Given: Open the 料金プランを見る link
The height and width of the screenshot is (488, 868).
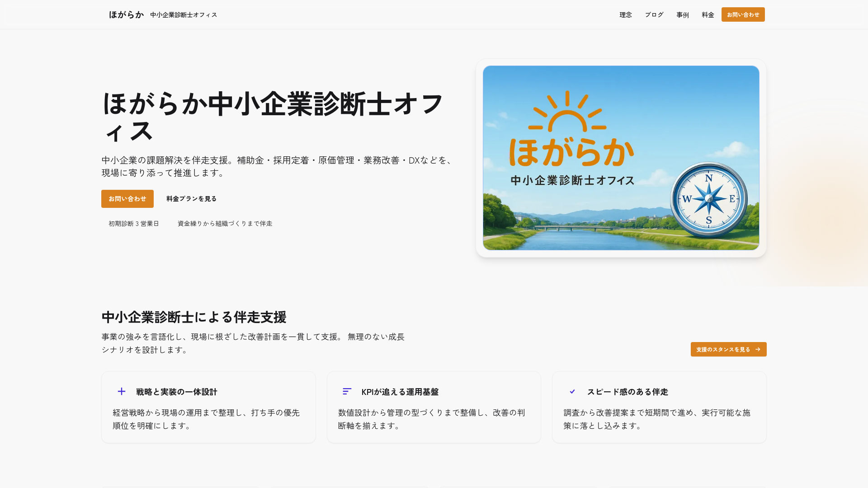Looking at the screenshot, I should (192, 199).
